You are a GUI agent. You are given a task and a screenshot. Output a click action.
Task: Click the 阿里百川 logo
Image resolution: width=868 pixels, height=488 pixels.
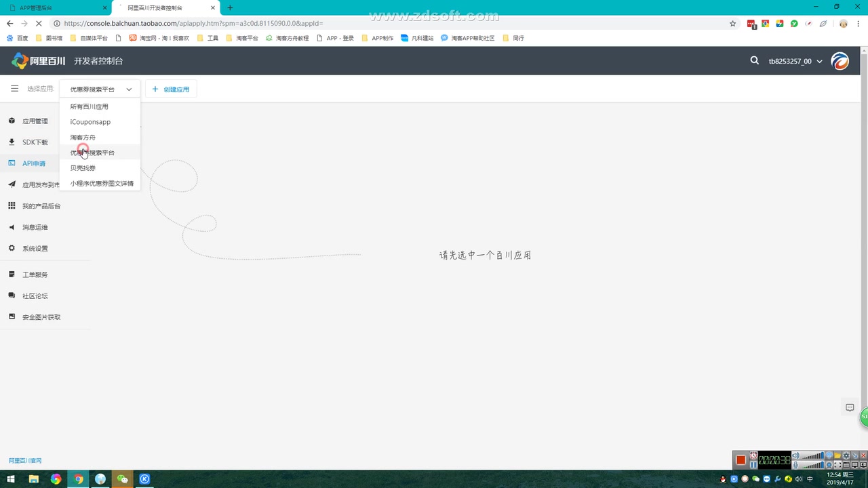click(39, 61)
